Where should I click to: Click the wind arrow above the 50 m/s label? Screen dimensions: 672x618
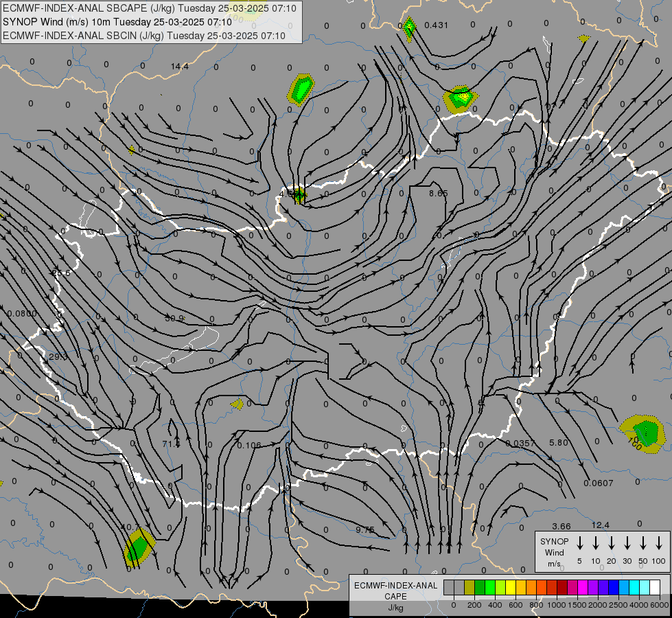point(643,543)
